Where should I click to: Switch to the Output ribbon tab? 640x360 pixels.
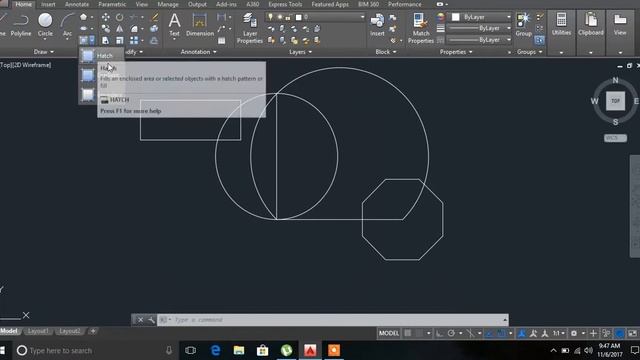[197, 4]
